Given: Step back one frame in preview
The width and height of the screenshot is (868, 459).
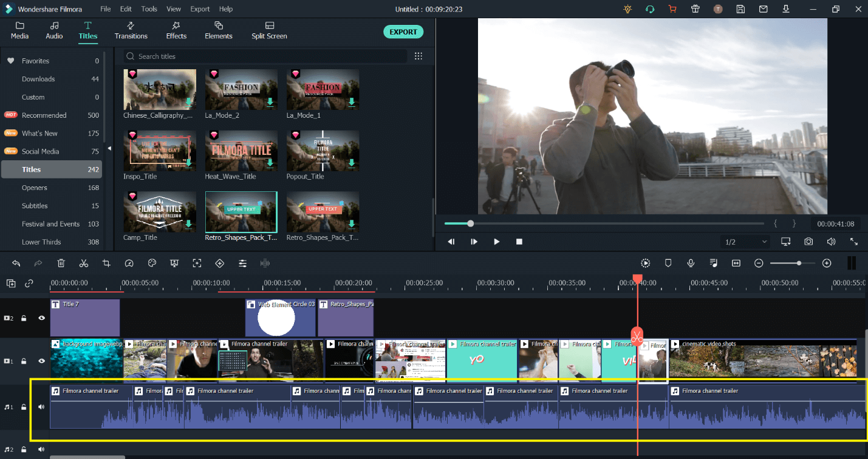Looking at the screenshot, I should (x=451, y=242).
